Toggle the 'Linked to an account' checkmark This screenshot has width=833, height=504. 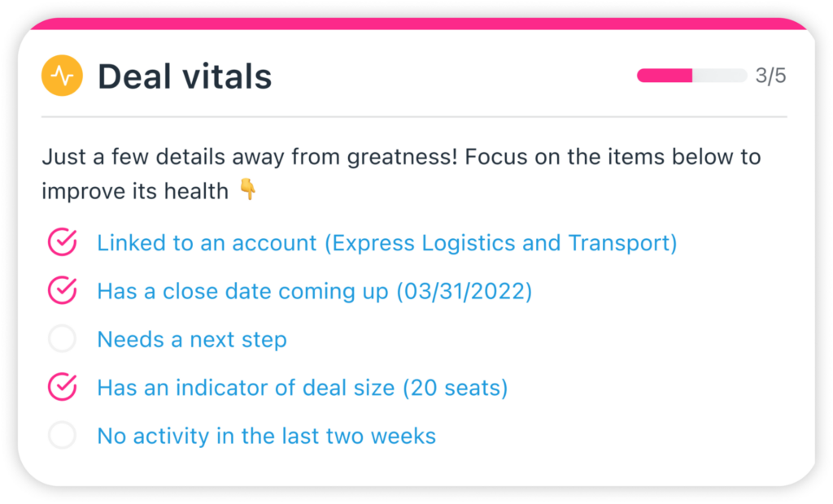click(x=63, y=242)
